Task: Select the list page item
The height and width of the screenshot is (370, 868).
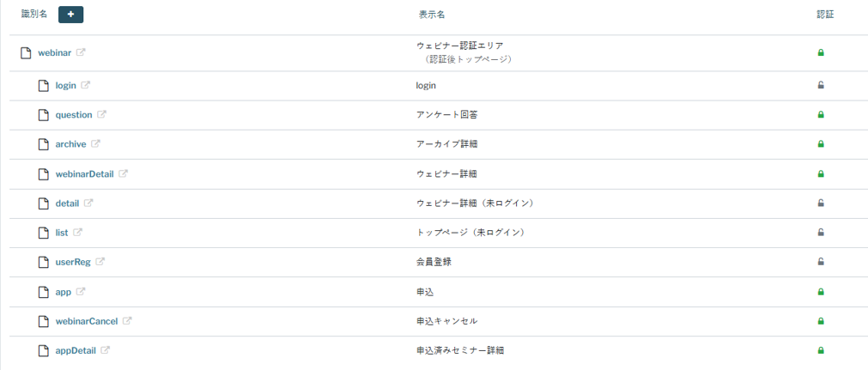Action: pyautogui.click(x=62, y=233)
